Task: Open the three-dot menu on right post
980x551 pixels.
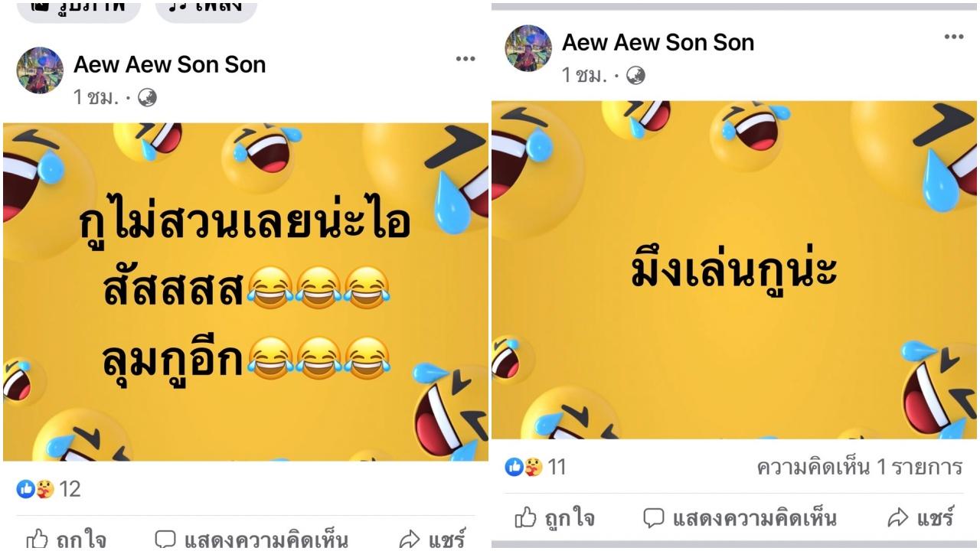Action: [x=954, y=37]
